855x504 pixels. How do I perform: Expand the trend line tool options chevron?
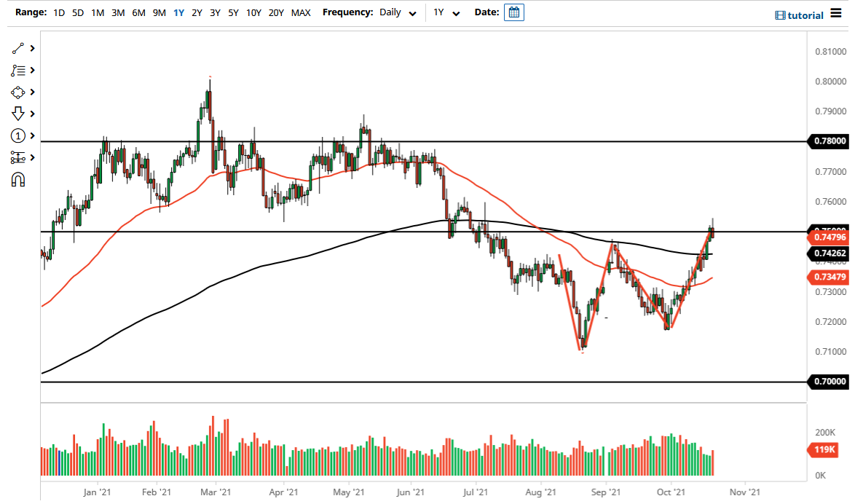pyautogui.click(x=33, y=48)
